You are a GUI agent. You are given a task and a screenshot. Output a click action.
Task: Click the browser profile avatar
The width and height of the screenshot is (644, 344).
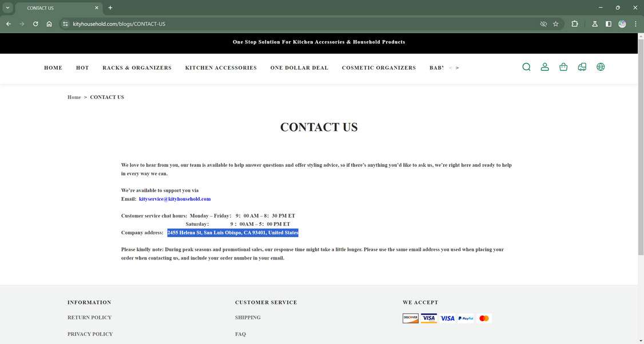(622, 24)
